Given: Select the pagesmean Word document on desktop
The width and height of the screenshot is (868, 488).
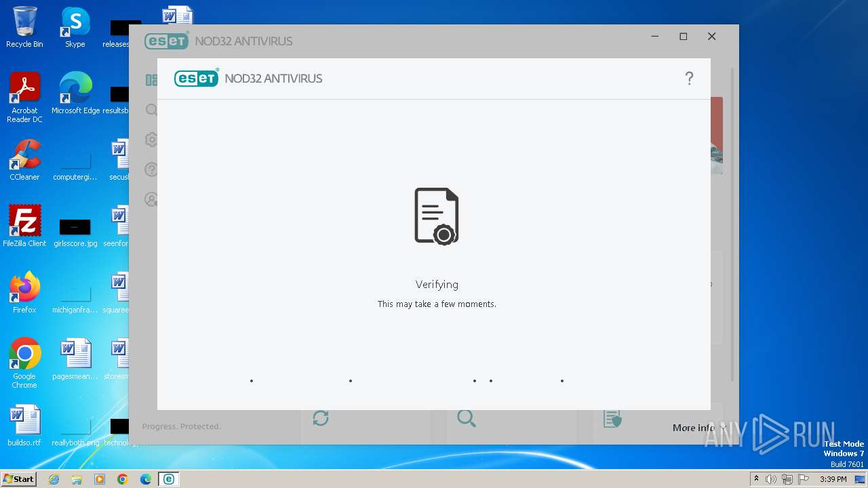Looking at the screenshot, I should pyautogui.click(x=75, y=359).
